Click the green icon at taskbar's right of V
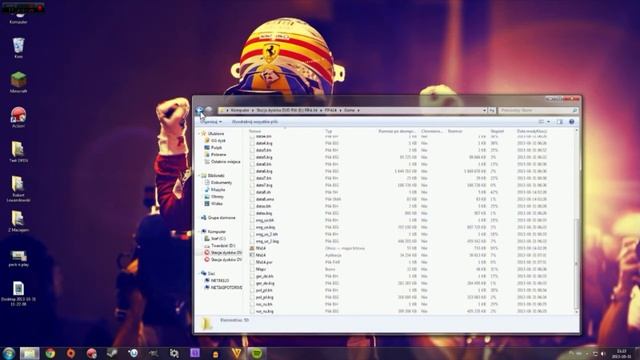This screenshot has width=640, height=360. coord(257,353)
